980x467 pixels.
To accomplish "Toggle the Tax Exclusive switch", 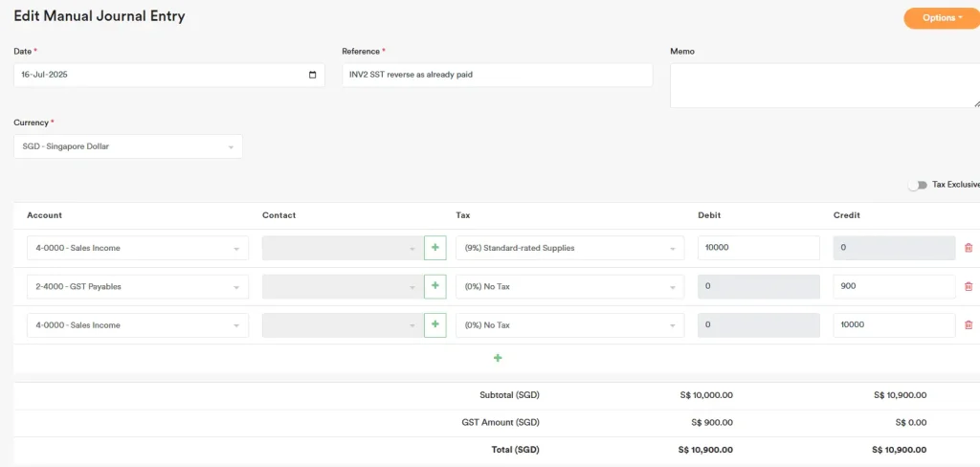I will click(918, 185).
